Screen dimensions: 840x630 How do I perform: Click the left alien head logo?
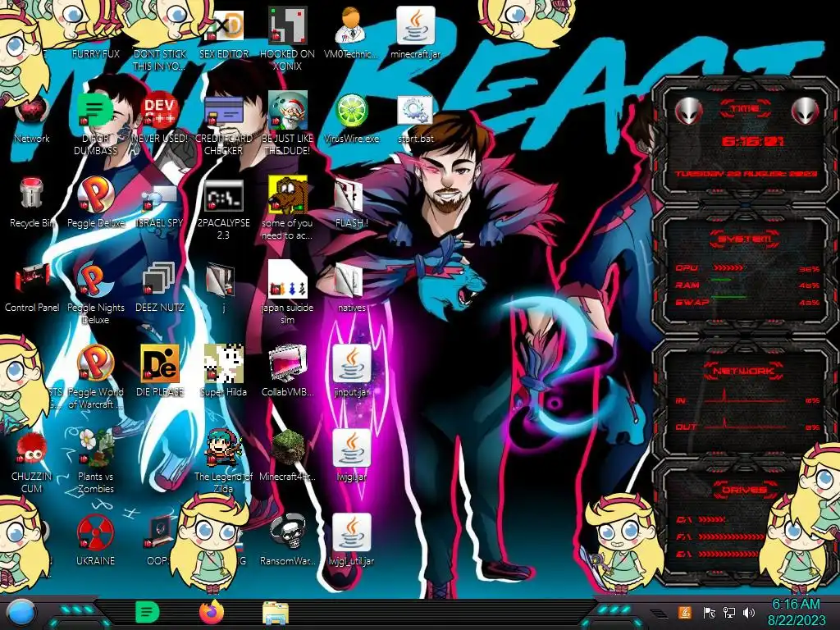pos(688,111)
